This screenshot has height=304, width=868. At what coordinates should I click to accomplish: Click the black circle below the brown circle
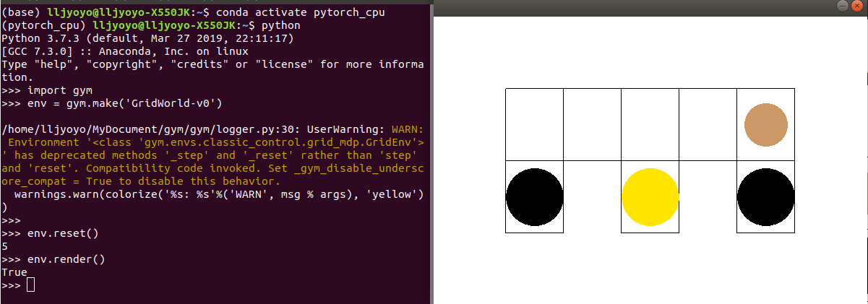(x=766, y=198)
